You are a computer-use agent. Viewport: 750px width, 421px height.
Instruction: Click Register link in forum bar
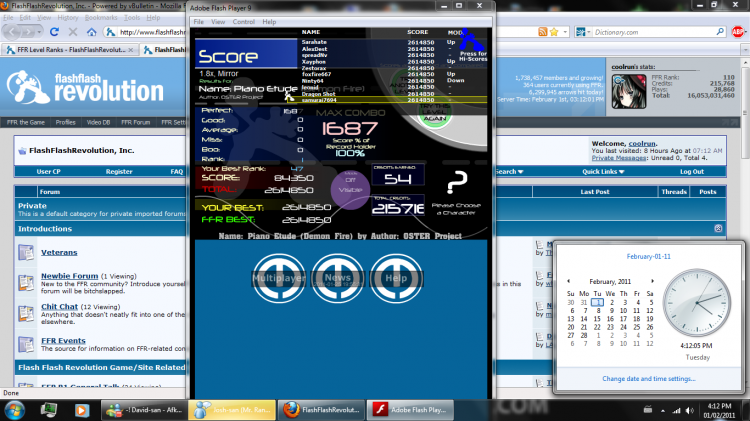(119, 172)
